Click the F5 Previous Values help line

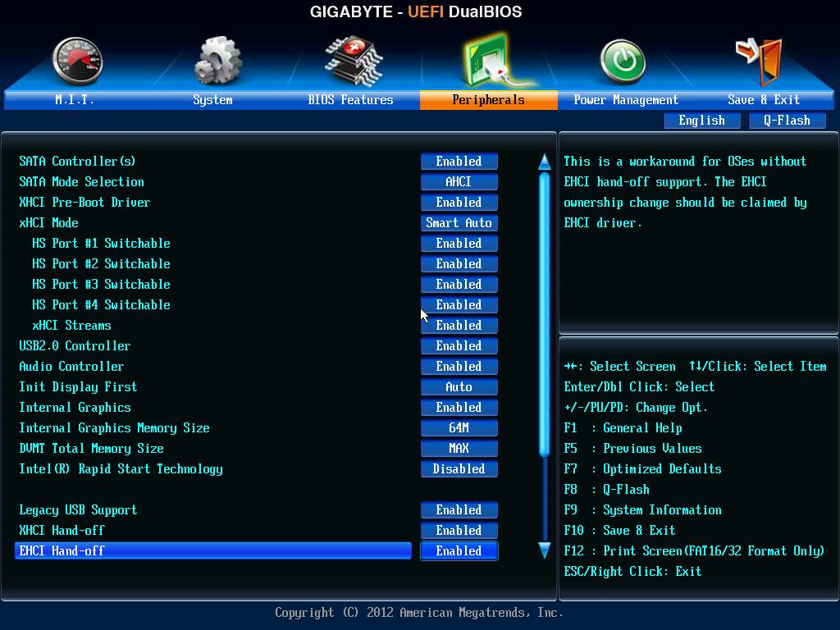click(x=632, y=449)
